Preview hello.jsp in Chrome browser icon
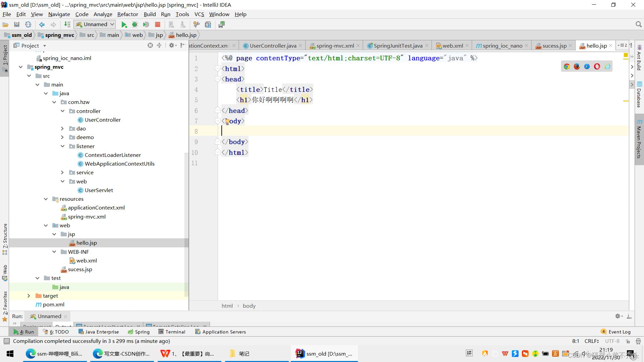Viewport: 644px width, 362px height. pyautogui.click(x=567, y=66)
